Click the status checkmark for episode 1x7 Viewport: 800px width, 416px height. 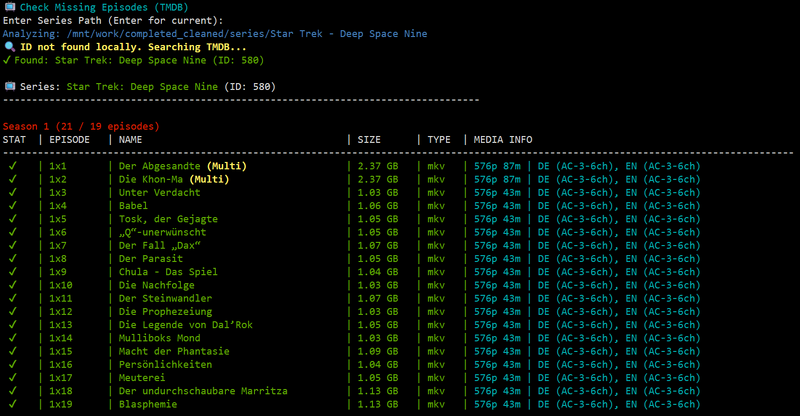point(13,245)
